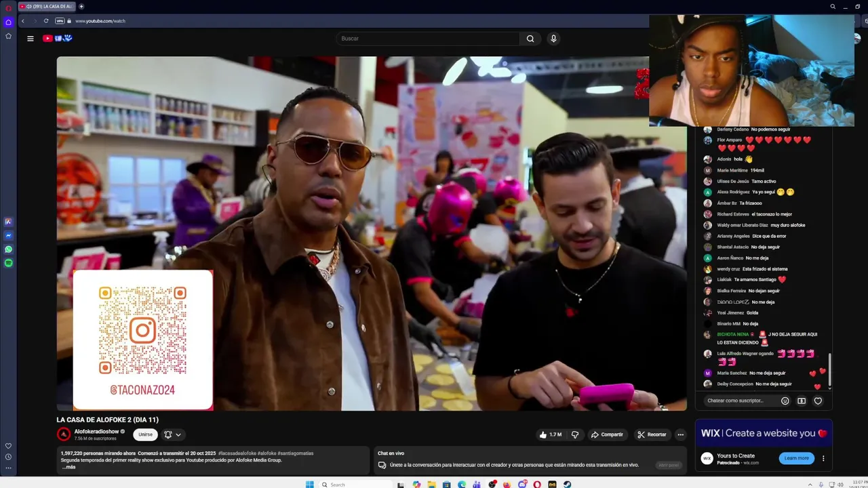This screenshot has height=488, width=868.
Task: Click the Unirse membership button
Action: 145,434
